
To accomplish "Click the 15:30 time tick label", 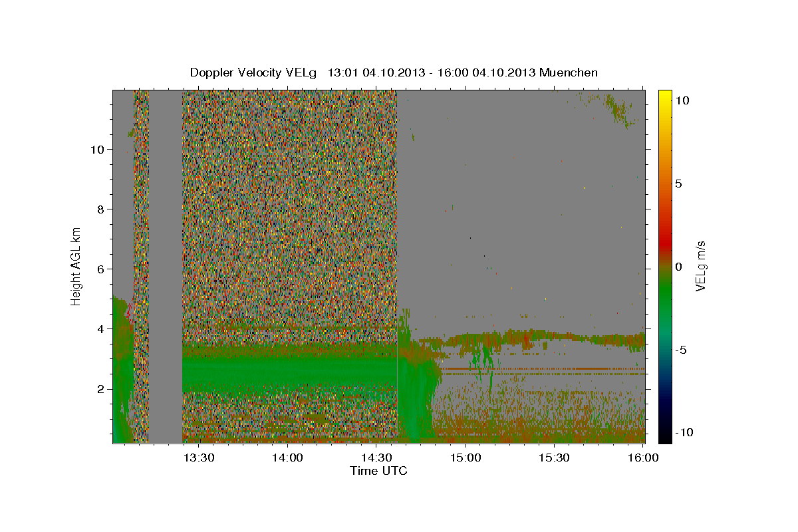I will coord(553,458).
